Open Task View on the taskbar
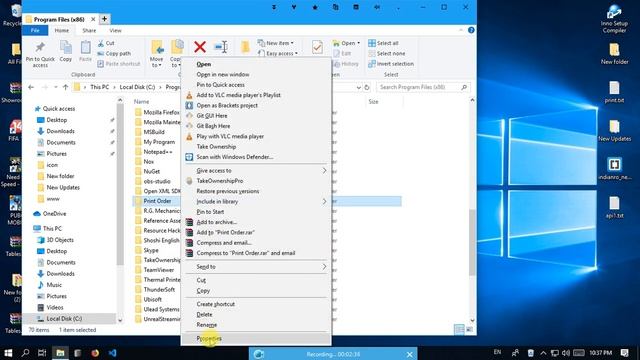This screenshot has width=640, height=360. coord(42,353)
